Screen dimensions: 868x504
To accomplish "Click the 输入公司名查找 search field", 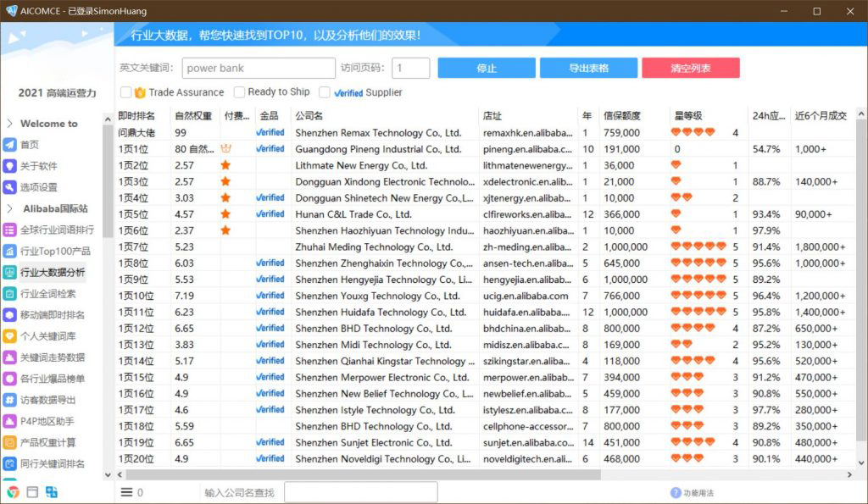I will click(x=360, y=492).
